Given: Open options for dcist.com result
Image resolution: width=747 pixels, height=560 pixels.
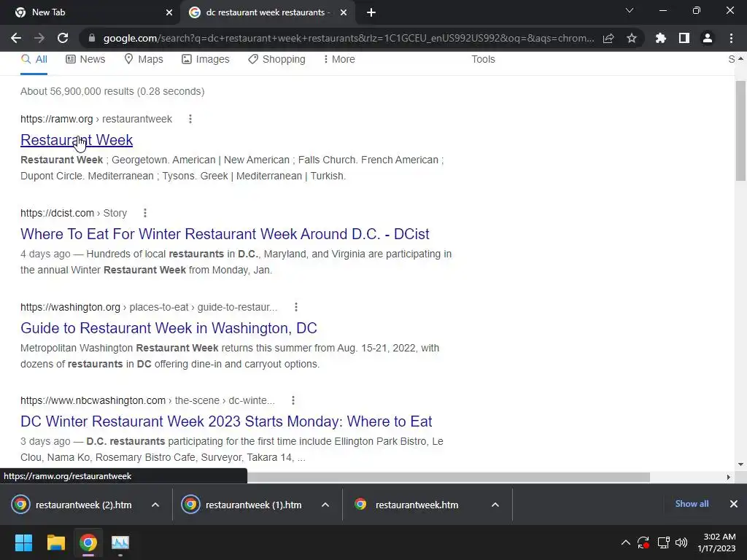Looking at the screenshot, I should (x=145, y=213).
